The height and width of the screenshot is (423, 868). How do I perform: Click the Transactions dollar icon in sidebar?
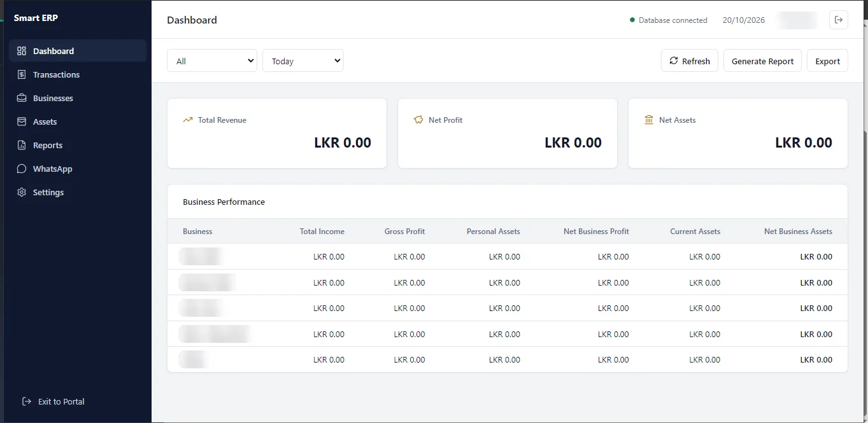tap(22, 74)
